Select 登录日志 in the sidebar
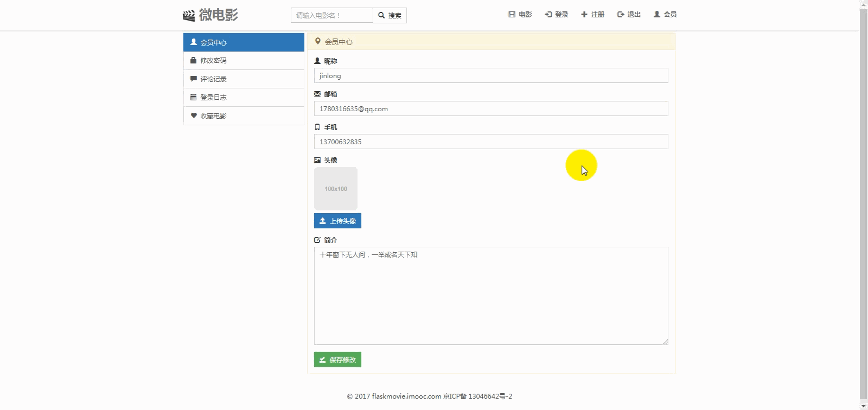 coord(244,98)
